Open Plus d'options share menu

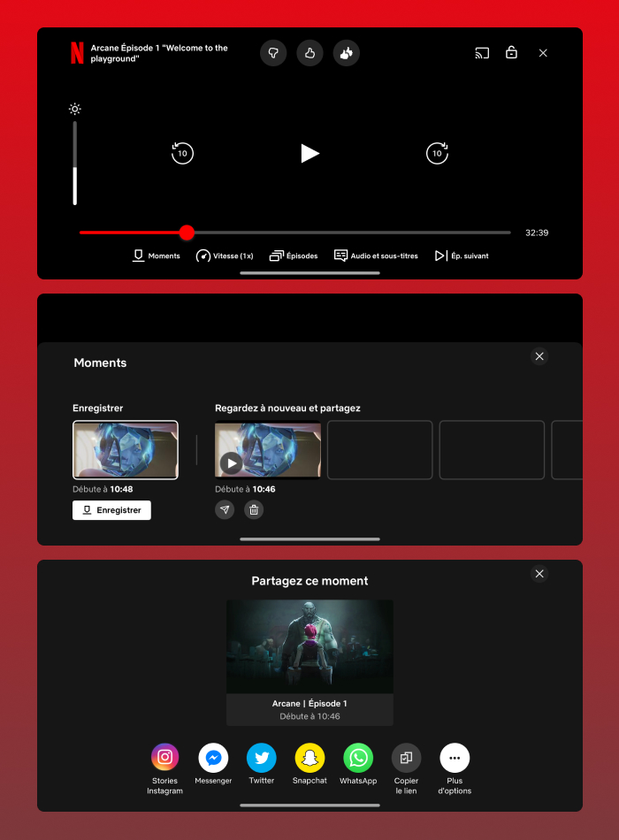pyautogui.click(x=455, y=758)
